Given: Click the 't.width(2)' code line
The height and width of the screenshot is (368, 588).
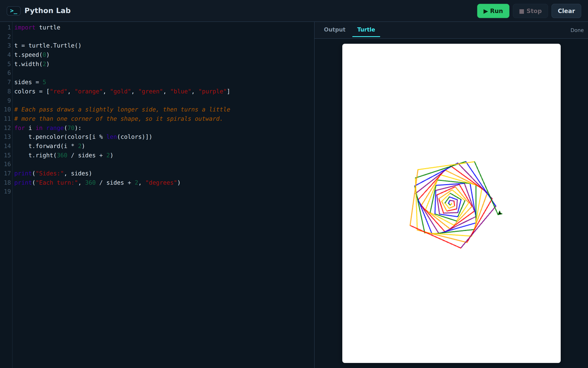Looking at the screenshot, I should click(32, 64).
